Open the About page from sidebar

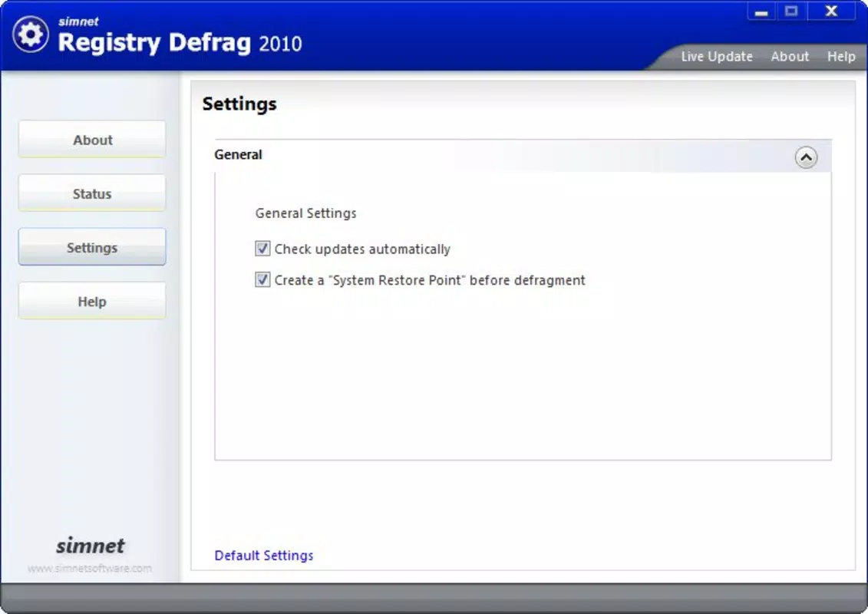[x=92, y=140]
